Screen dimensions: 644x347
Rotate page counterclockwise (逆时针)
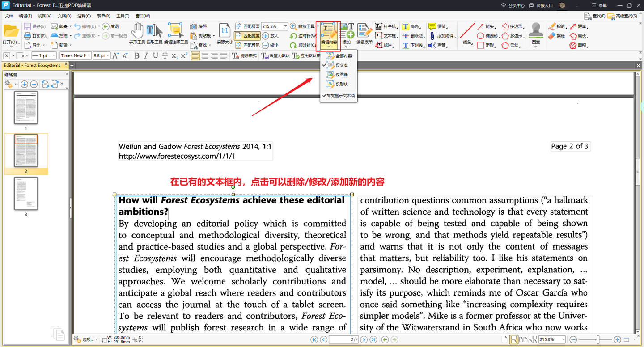coord(303,36)
